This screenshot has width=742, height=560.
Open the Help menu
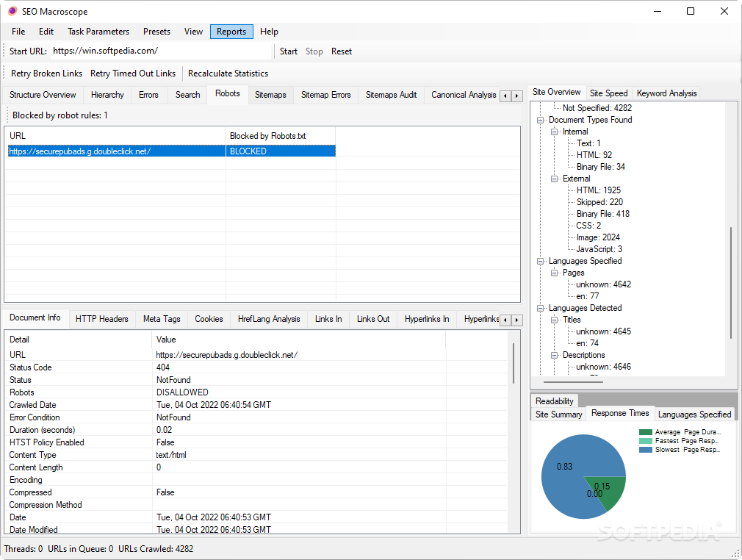point(269,32)
